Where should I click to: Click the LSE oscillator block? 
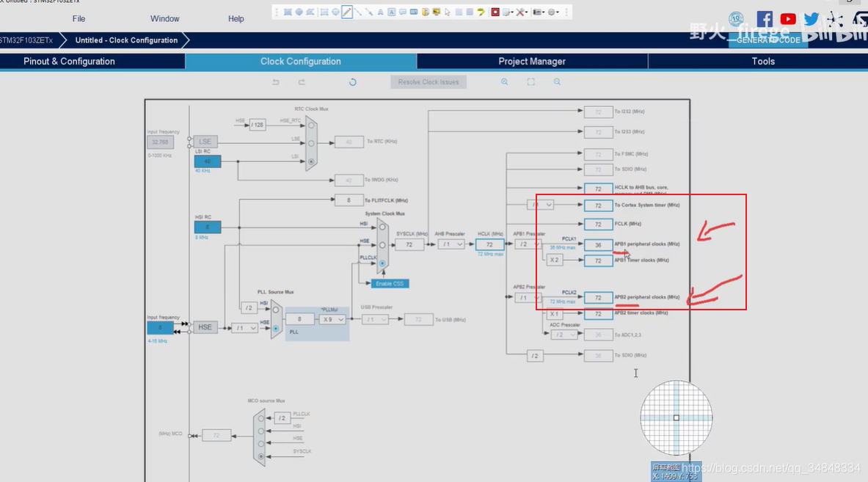(205, 142)
